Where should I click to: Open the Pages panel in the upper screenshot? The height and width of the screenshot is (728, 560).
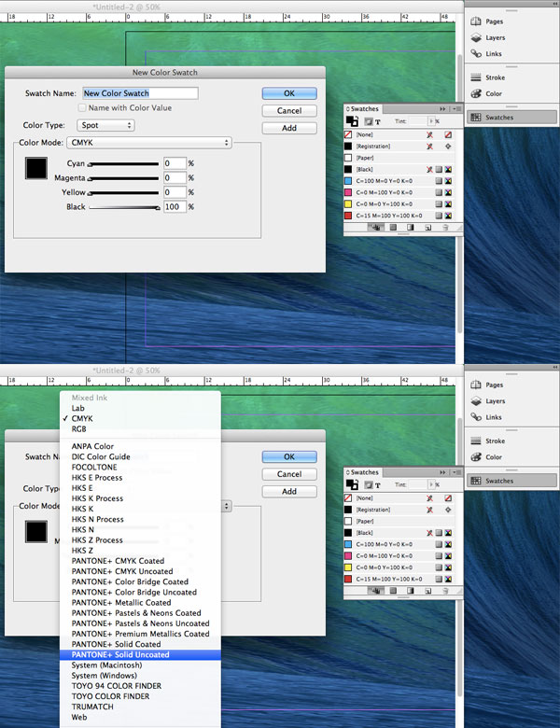[x=493, y=21]
